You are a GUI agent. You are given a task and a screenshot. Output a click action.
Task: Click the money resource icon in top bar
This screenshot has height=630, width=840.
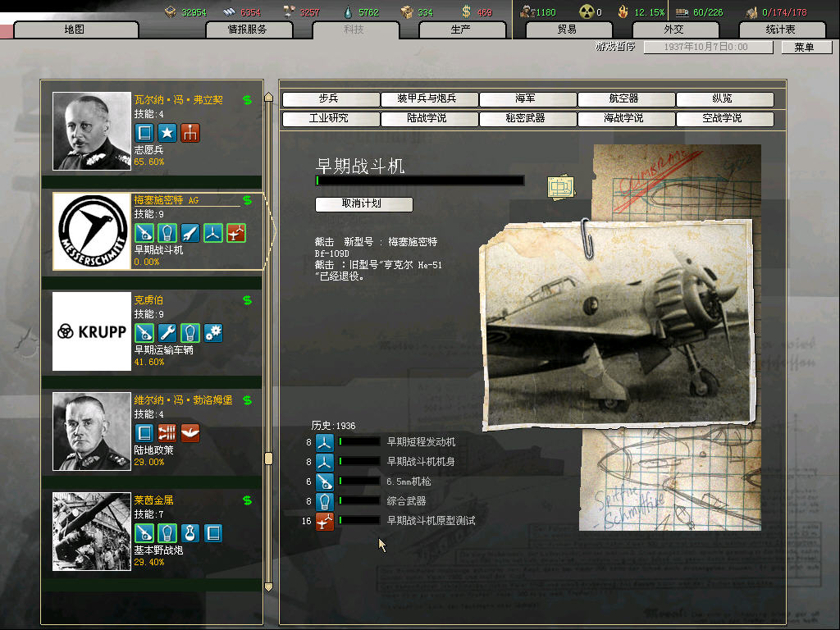466,11
